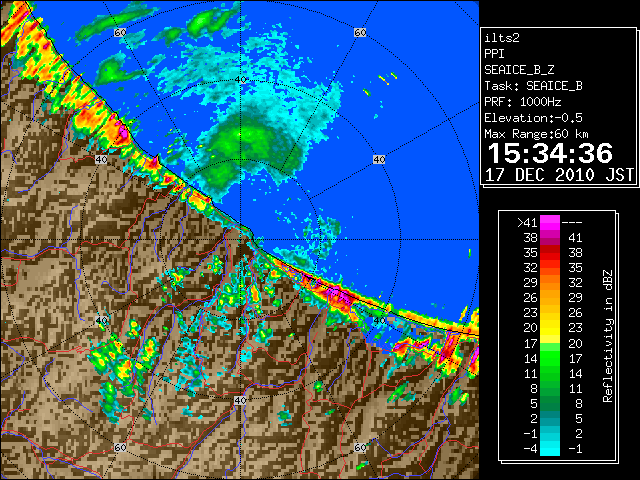This screenshot has height=480, width=640.
Task: Click the 41 value in the legend's right column
Action: click(575, 238)
